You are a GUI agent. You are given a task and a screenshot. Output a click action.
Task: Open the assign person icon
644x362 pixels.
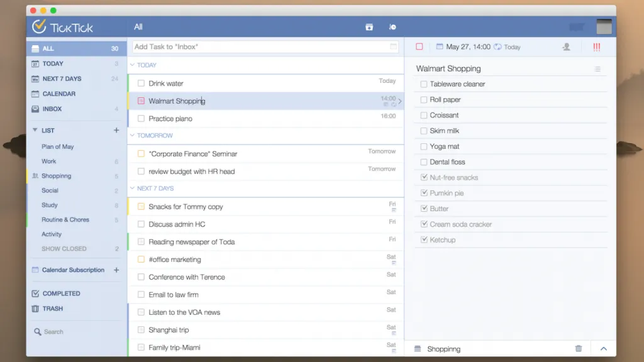click(567, 47)
